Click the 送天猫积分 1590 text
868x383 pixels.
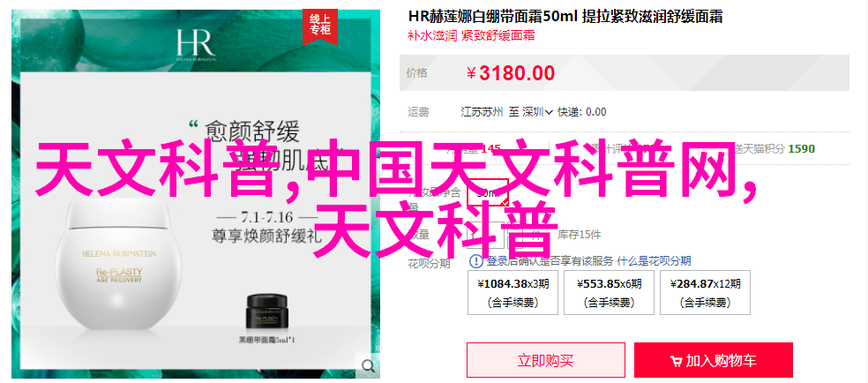click(x=774, y=148)
